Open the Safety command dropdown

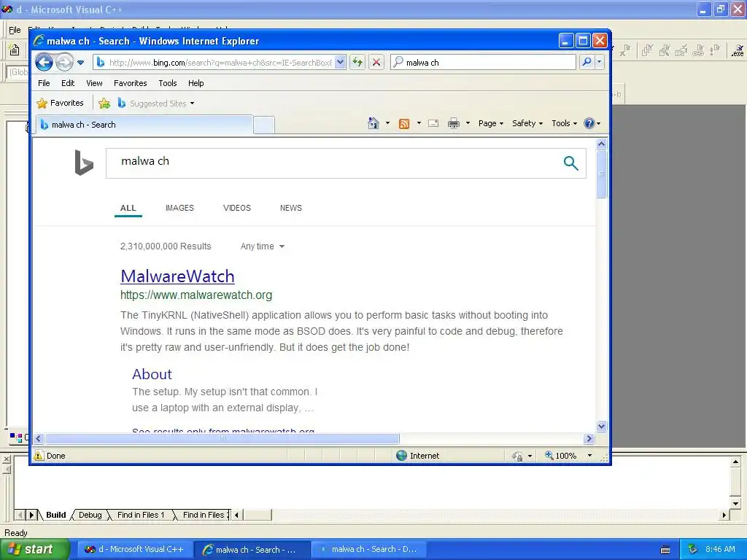[527, 123]
